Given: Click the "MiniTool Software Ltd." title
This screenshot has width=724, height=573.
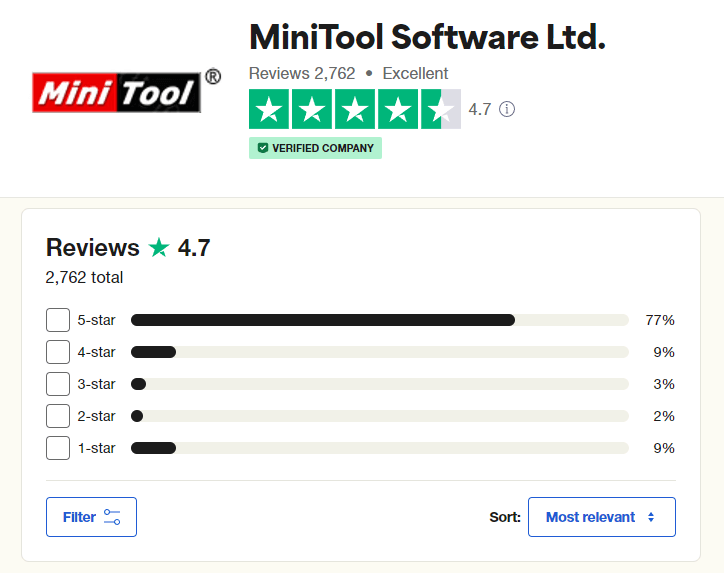Looking at the screenshot, I should pyautogui.click(x=427, y=37).
